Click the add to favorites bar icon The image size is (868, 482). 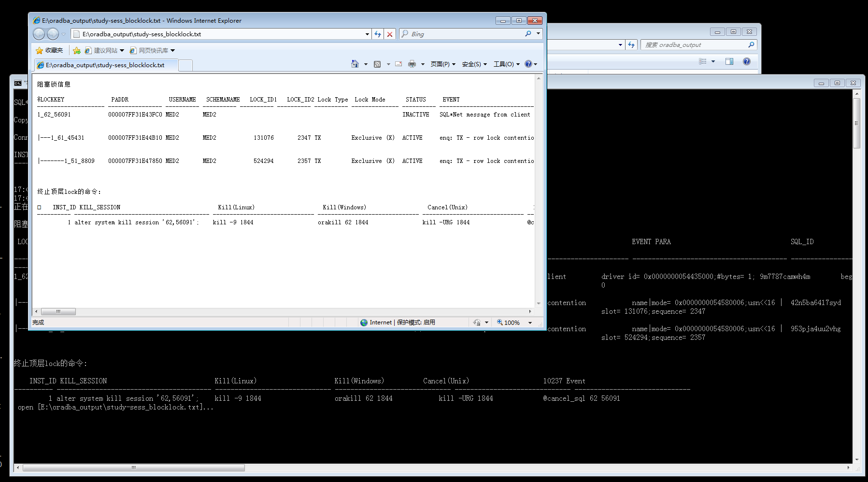coord(77,50)
